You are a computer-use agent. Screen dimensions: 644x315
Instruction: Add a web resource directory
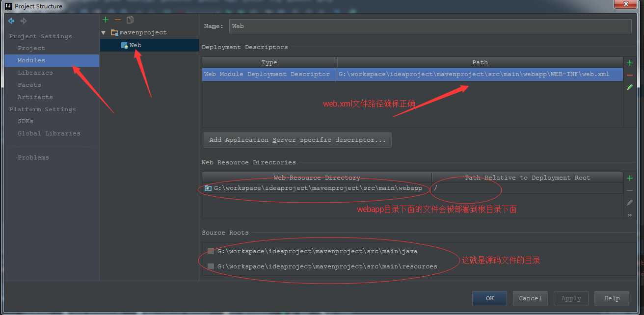(x=630, y=178)
